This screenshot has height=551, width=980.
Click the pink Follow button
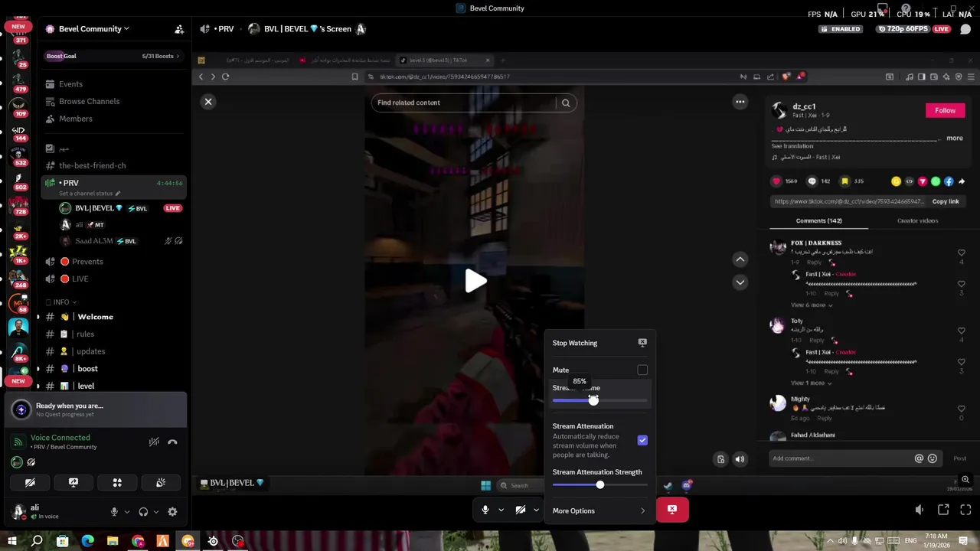pos(945,110)
